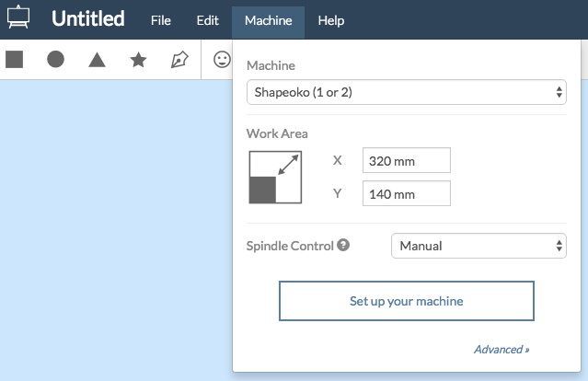588x381 pixels.
Task: Choose the pen drawing tool
Action: pos(180,60)
